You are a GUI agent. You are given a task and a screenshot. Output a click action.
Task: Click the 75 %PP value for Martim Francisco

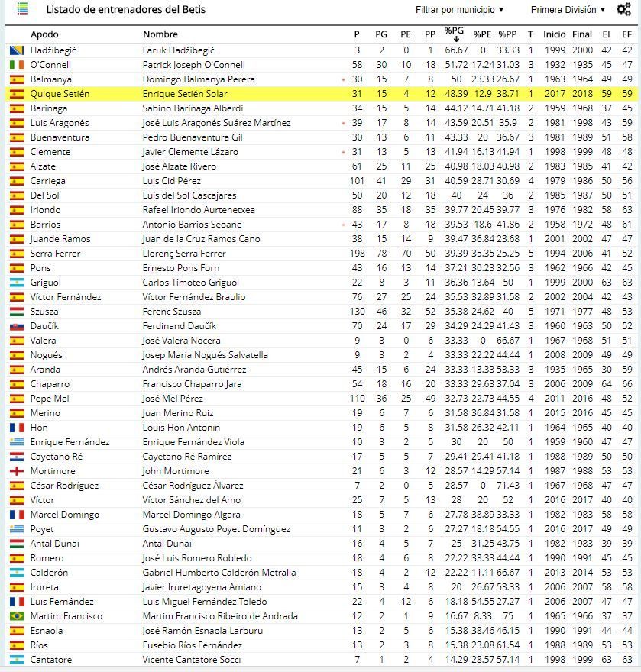click(x=508, y=616)
